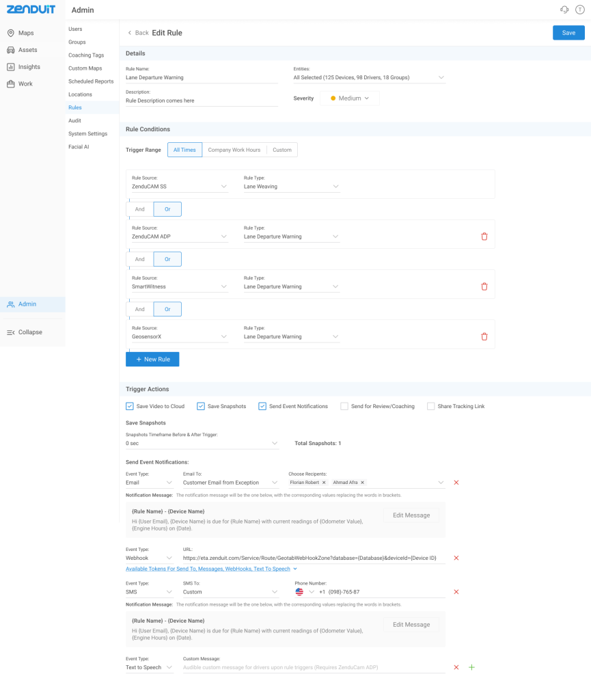Select the Company Work Hours tab

234,150
